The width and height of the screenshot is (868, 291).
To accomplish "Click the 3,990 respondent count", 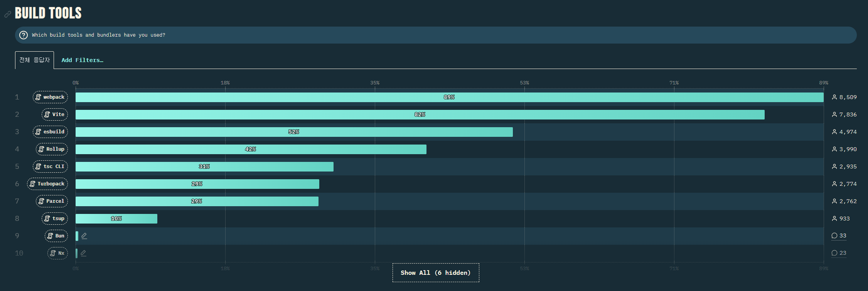I will (x=844, y=149).
